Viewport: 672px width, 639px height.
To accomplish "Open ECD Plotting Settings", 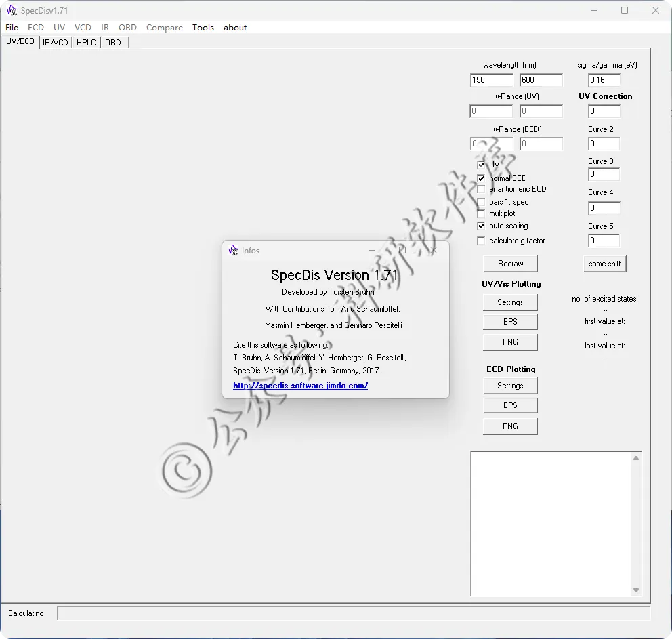I will (510, 386).
